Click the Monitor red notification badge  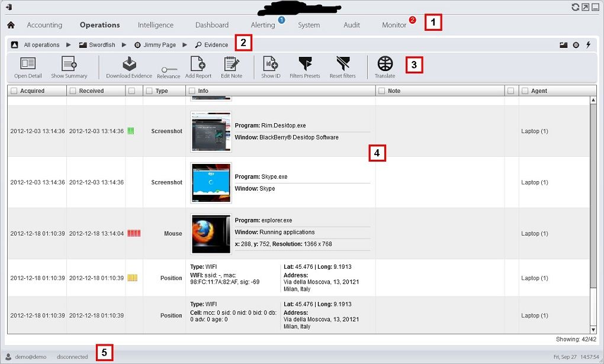pyautogui.click(x=412, y=20)
